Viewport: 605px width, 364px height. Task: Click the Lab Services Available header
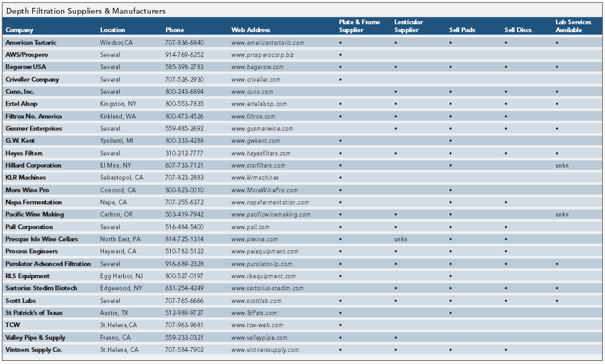coord(573,26)
